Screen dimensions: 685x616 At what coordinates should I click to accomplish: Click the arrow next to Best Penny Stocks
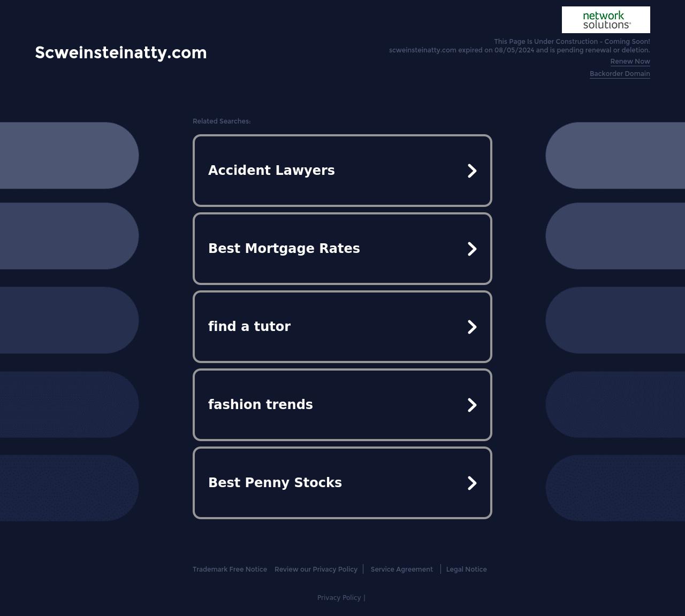tap(471, 483)
